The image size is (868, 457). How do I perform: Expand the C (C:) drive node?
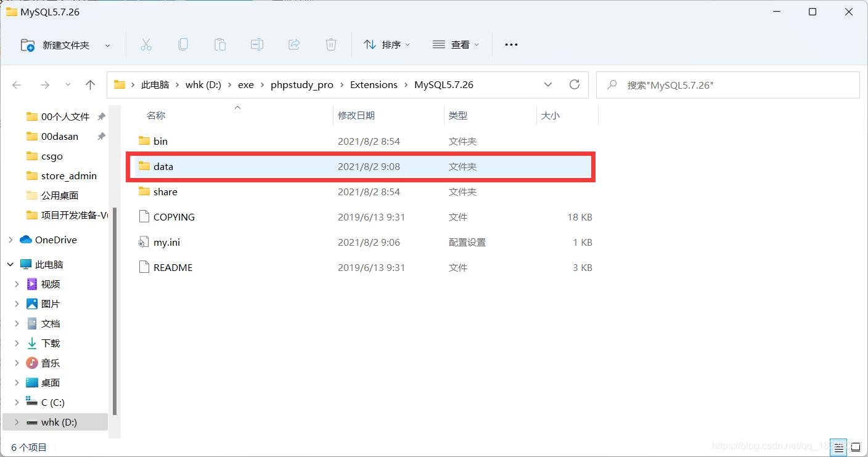(x=17, y=402)
